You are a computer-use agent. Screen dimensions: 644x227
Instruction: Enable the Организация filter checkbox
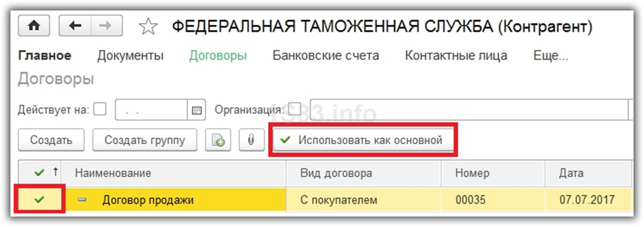point(295,109)
